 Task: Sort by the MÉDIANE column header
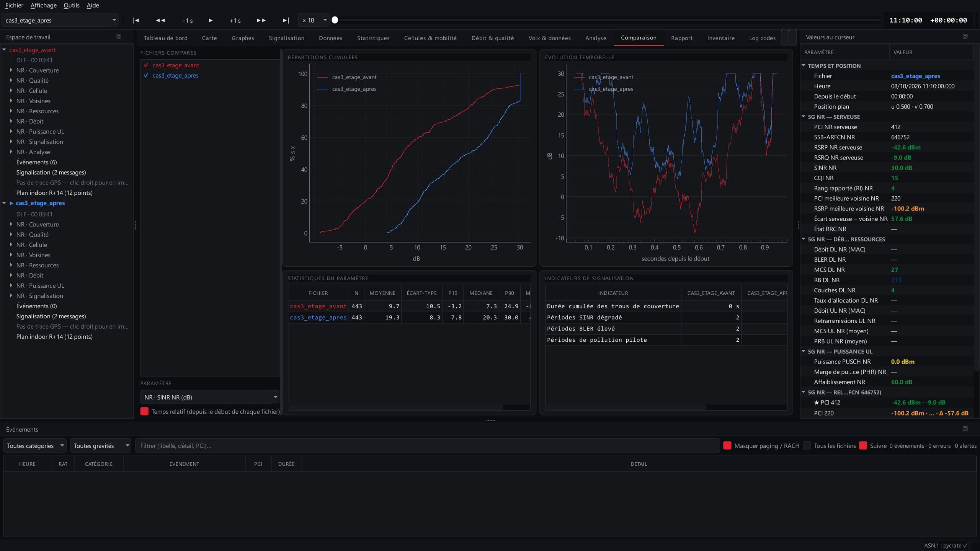[481, 293]
